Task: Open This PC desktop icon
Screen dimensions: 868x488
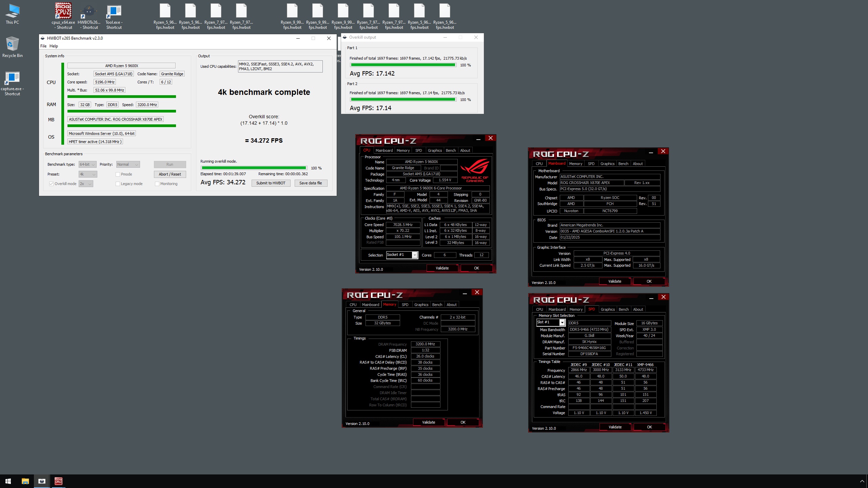Action: pyautogui.click(x=13, y=14)
